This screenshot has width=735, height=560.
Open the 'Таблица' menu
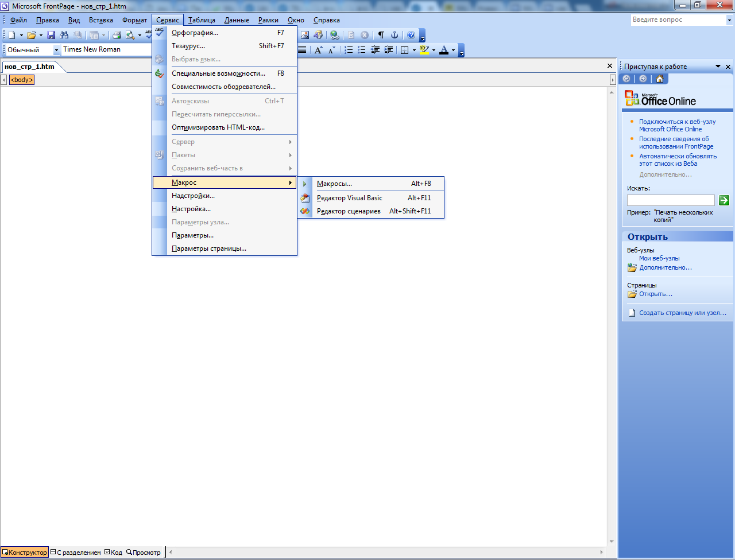202,20
